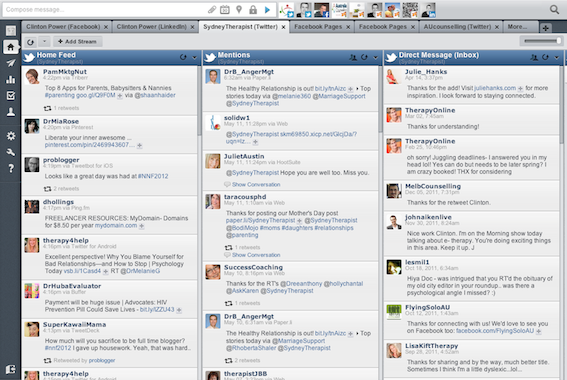This screenshot has height=380, width=567.
Task: Adjust the column width slider
Action: click(x=541, y=41)
